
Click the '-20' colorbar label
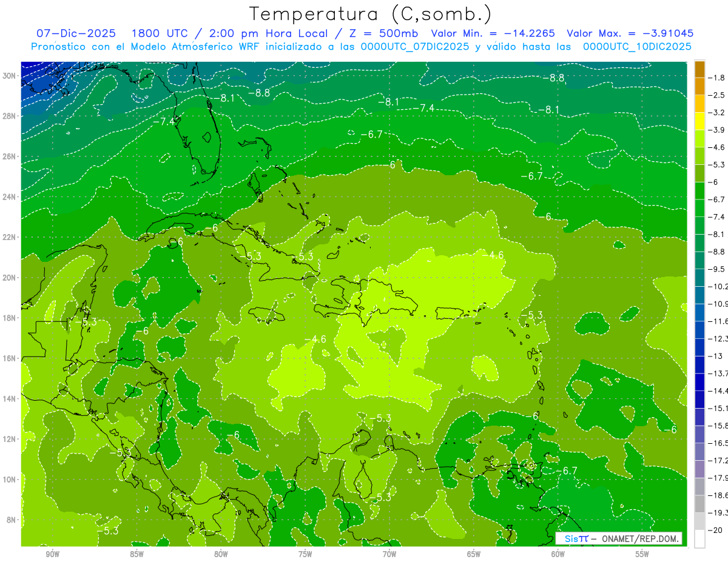click(716, 530)
